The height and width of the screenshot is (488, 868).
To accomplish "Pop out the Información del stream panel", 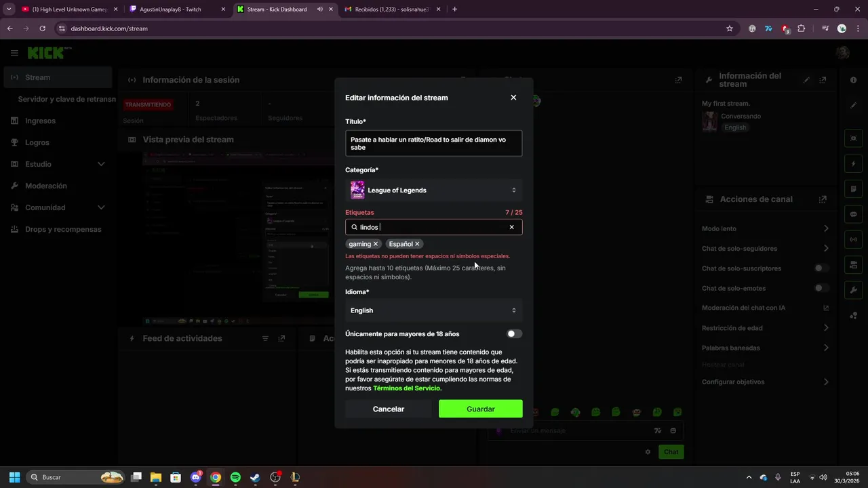I will [823, 80].
